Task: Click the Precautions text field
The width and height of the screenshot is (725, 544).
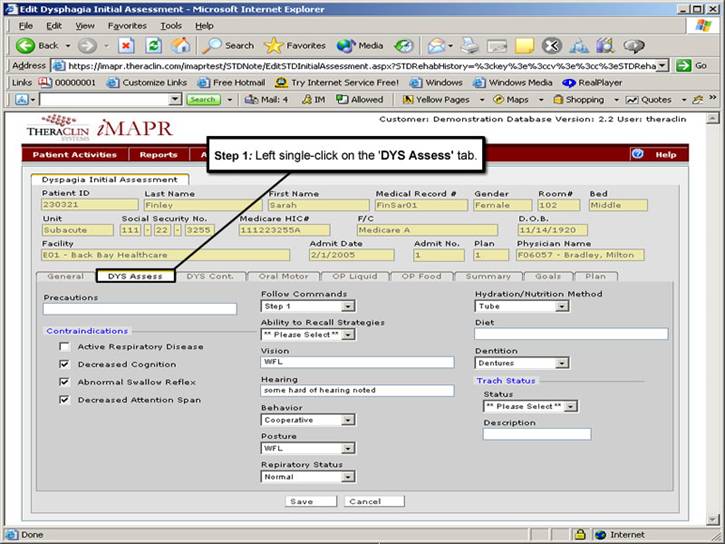Action: [x=140, y=309]
